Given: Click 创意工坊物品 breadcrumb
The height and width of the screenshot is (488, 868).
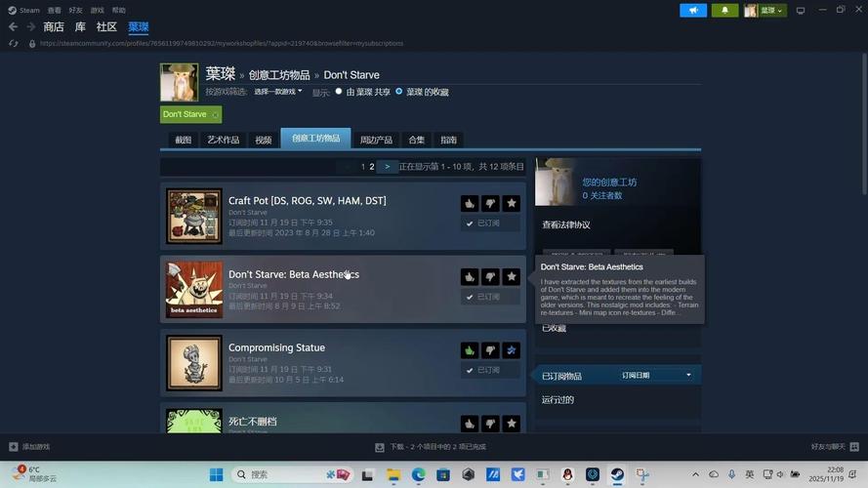Looking at the screenshot, I should click(x=279, y=75).
